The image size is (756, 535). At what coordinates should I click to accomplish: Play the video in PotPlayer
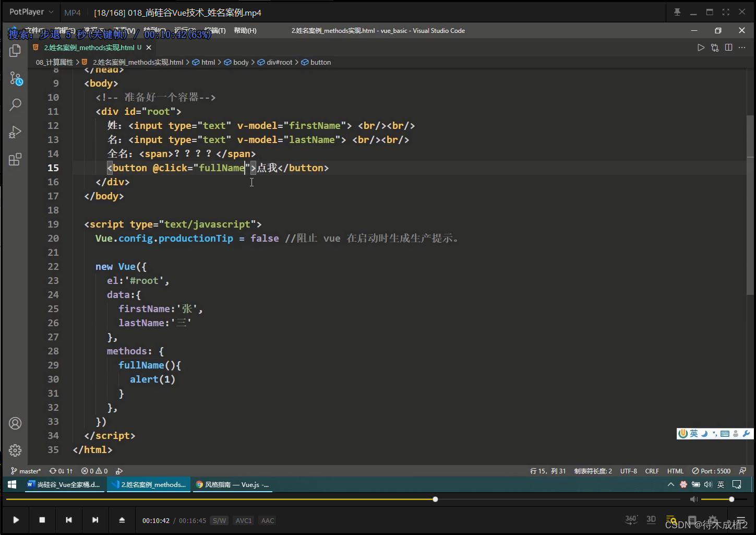click(x=16, y=520)
